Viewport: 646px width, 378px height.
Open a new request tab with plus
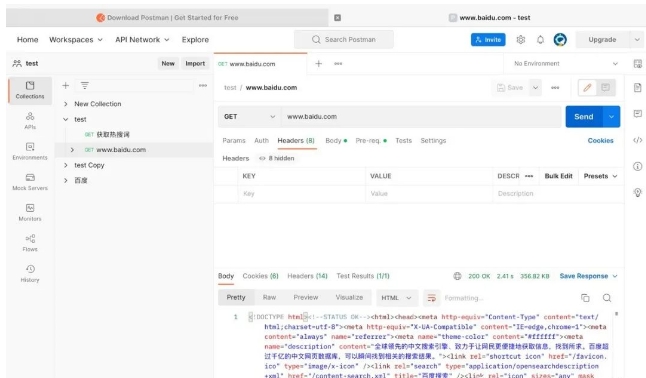[318, 63]
